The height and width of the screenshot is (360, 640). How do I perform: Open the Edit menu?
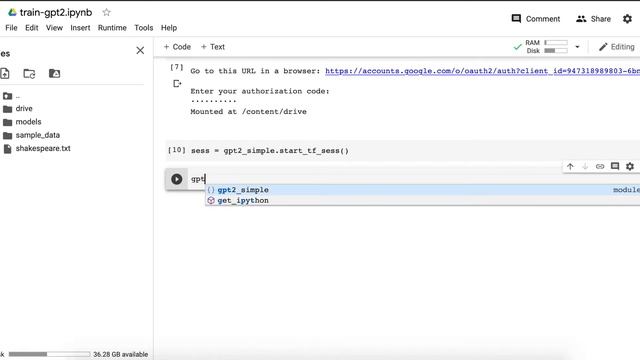(31, 28)
